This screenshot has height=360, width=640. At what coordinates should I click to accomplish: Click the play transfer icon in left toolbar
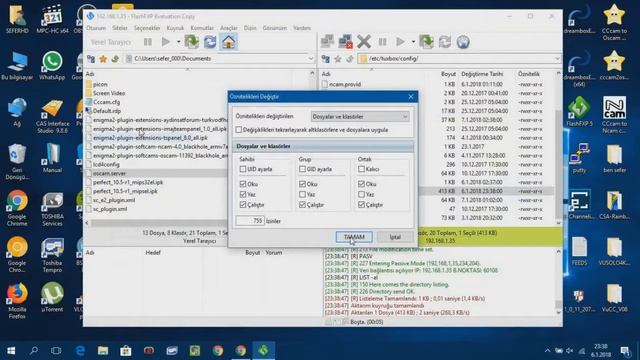(x=165, y=42)
